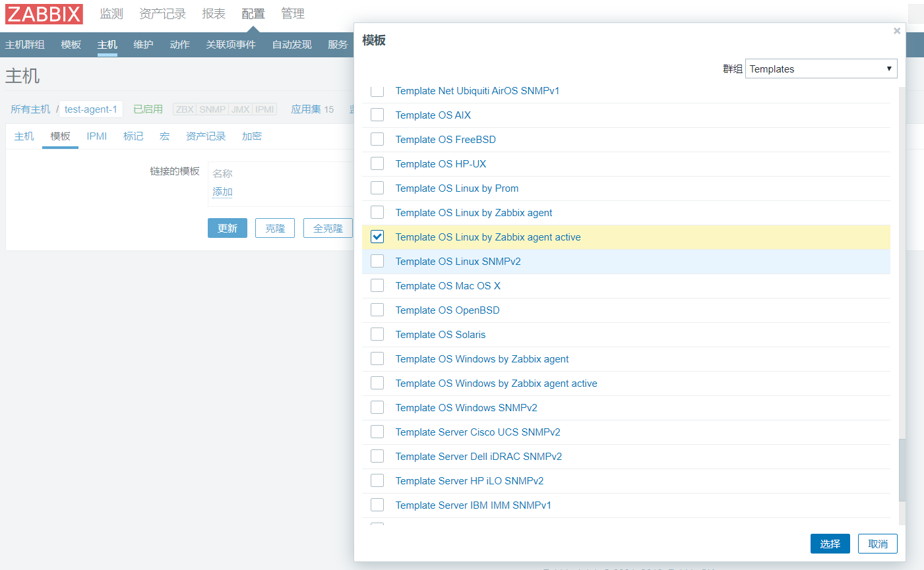924x570 pixels.
Task: Go to 主机群组 submenu
Action: 25,45
